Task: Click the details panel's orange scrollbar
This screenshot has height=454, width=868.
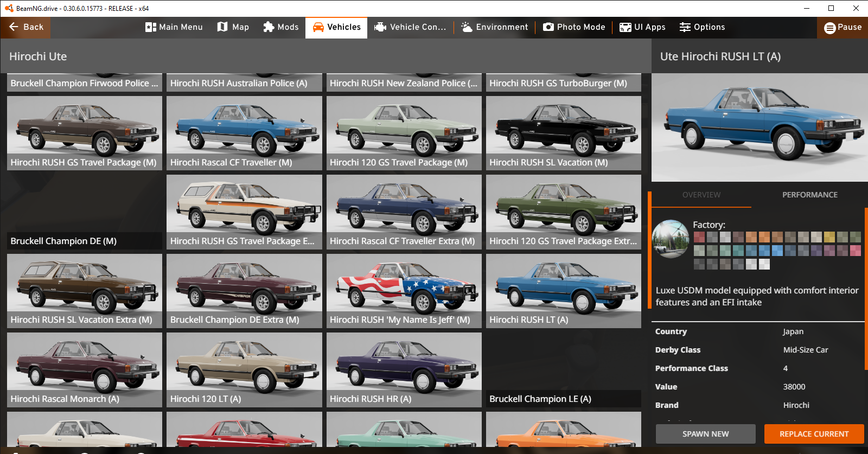Action: click(866, 289)
